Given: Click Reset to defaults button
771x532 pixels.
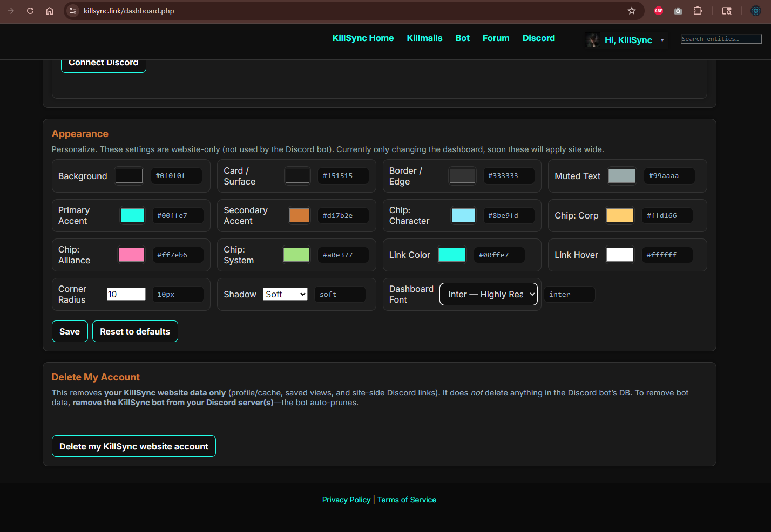Looking at the screenshot, I should 135,331.
